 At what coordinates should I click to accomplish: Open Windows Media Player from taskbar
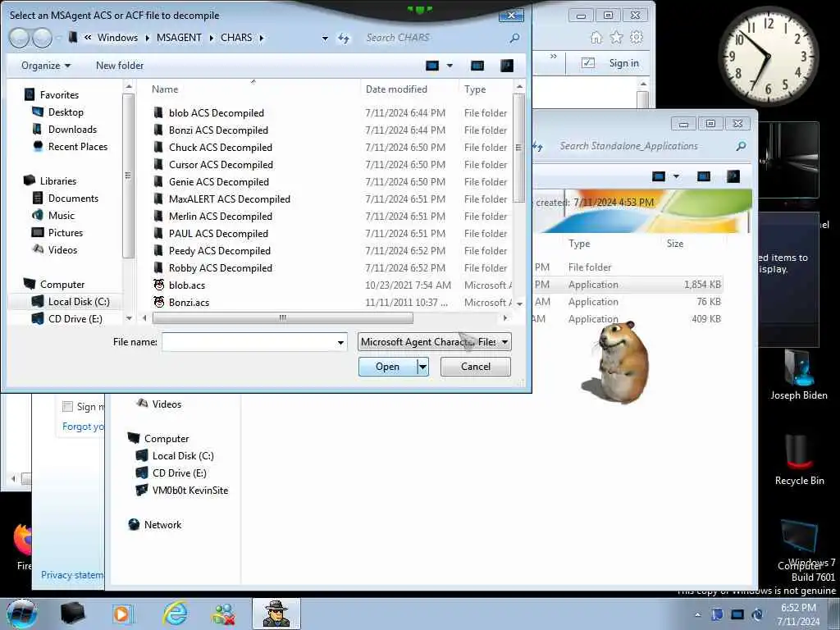coord(122,614)
